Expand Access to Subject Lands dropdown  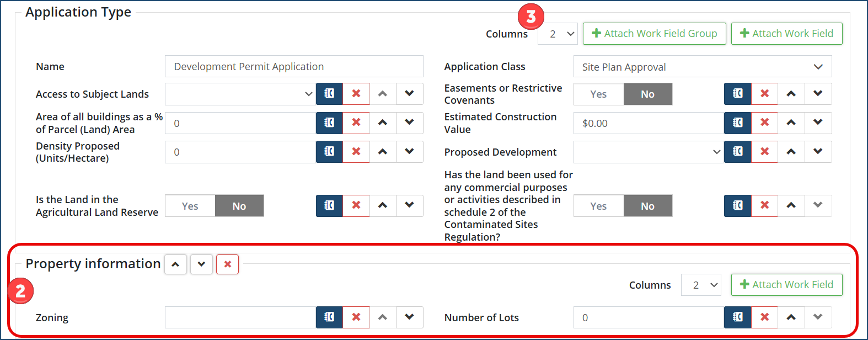pos(240,94)
